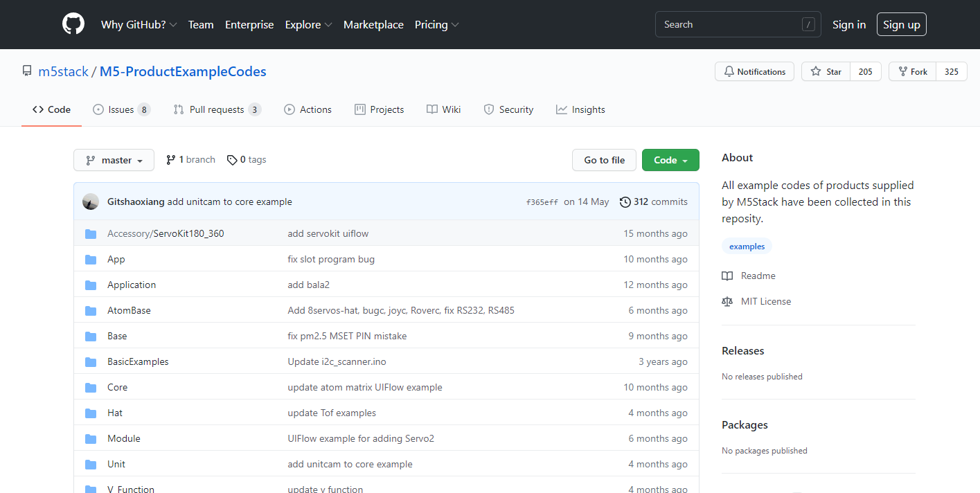Click the slash shortcut icon in search
The image size is (980, 493).
point(808,24)
